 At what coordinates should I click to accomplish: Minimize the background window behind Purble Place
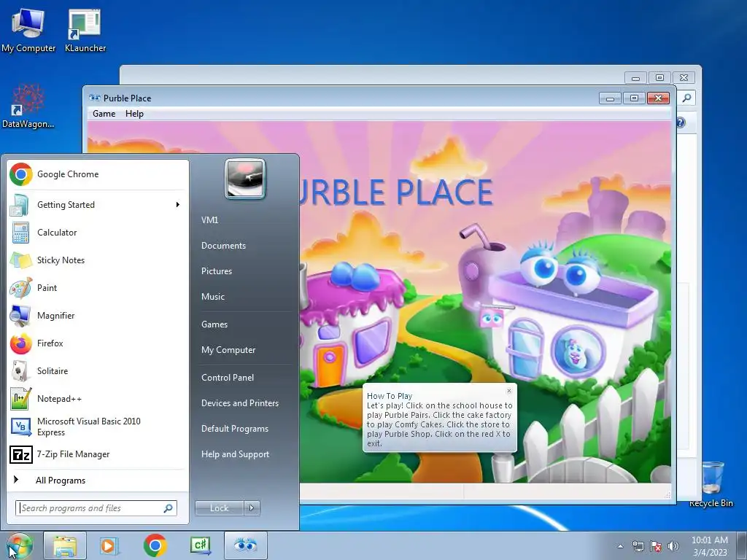(x=635, y=77)
